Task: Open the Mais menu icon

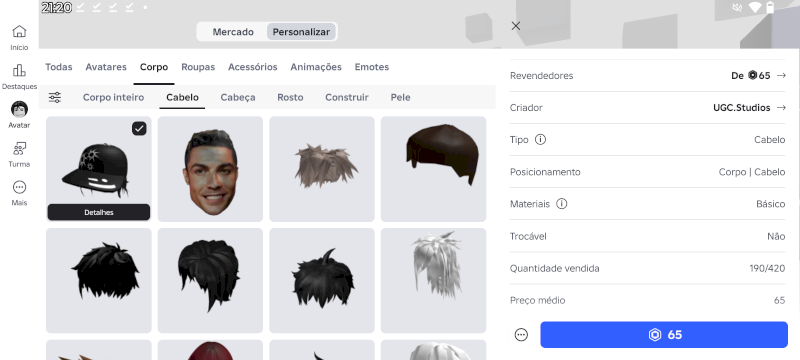Action: tap(19, 187)
